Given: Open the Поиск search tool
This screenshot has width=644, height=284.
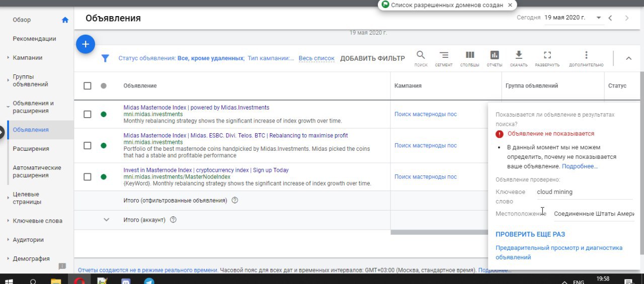Looking at the screenshot, I should [421, 58].
